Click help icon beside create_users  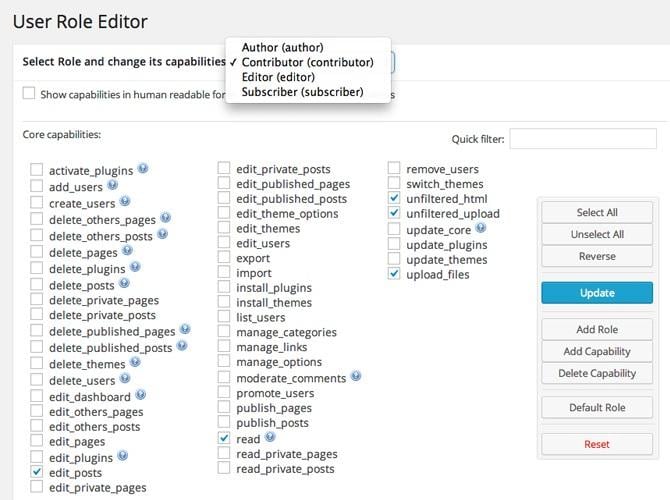pos(124,201)
